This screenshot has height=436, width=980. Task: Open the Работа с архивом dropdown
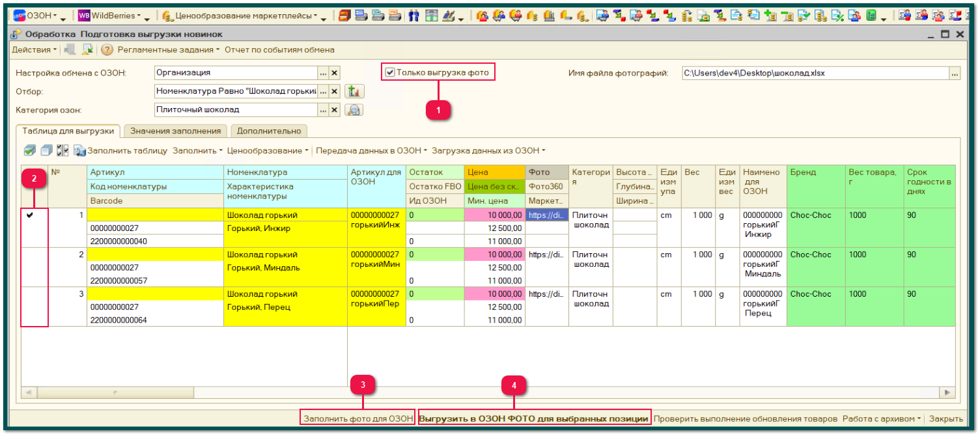(882, 418)
